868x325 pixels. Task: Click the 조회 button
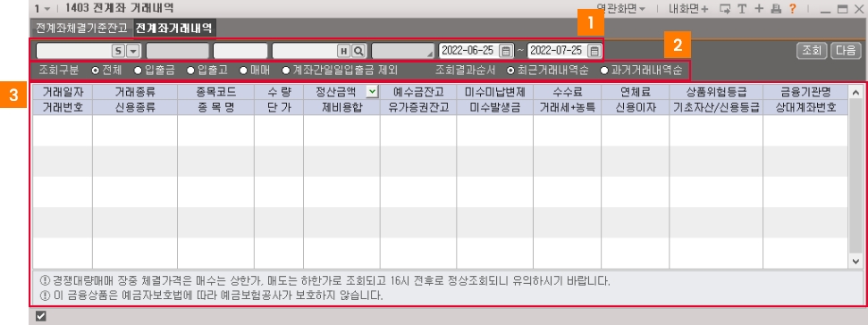[x=812, y=51]
